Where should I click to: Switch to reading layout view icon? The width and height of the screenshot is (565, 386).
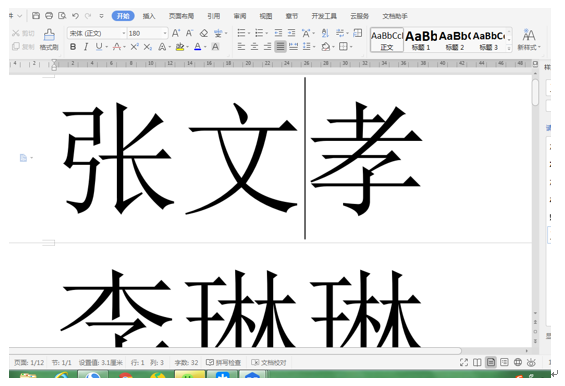(x=477, y=362)
